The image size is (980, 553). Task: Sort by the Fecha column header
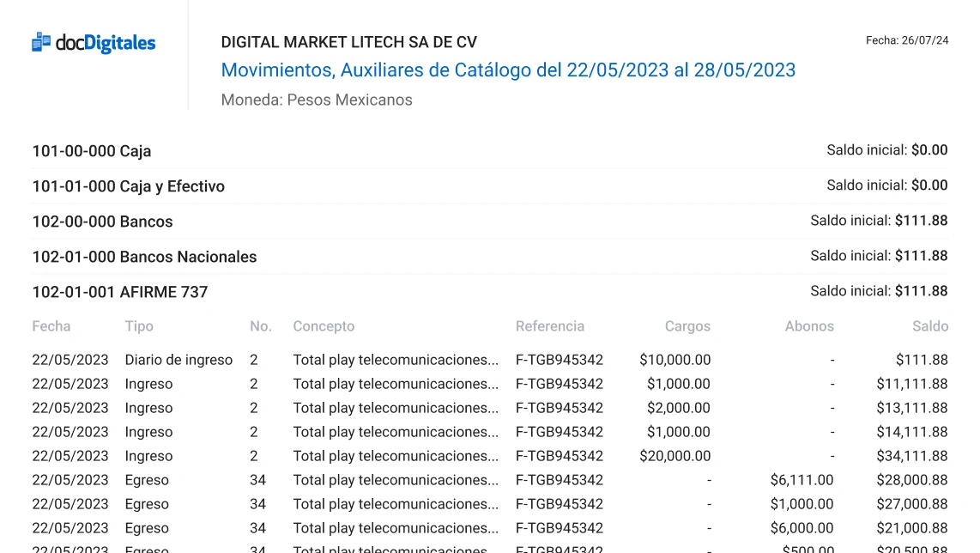[51, 326]
